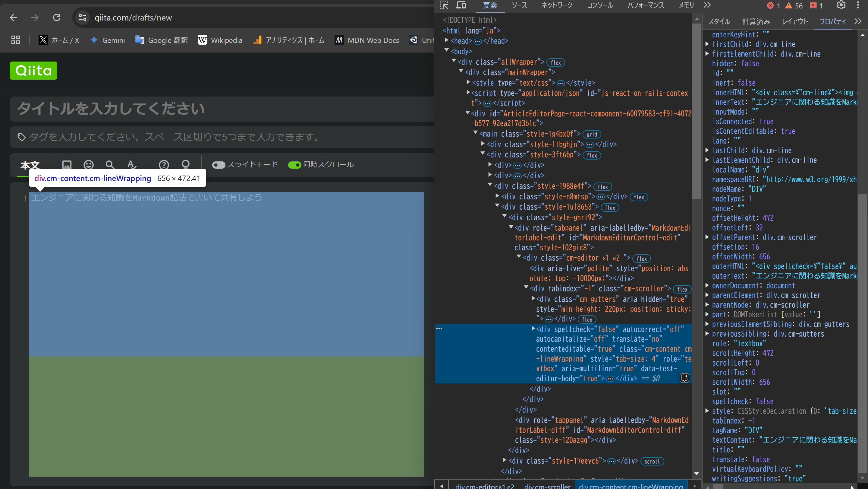
Task: Expand the firstChild property entry
Action: click(x=707, y=44)
